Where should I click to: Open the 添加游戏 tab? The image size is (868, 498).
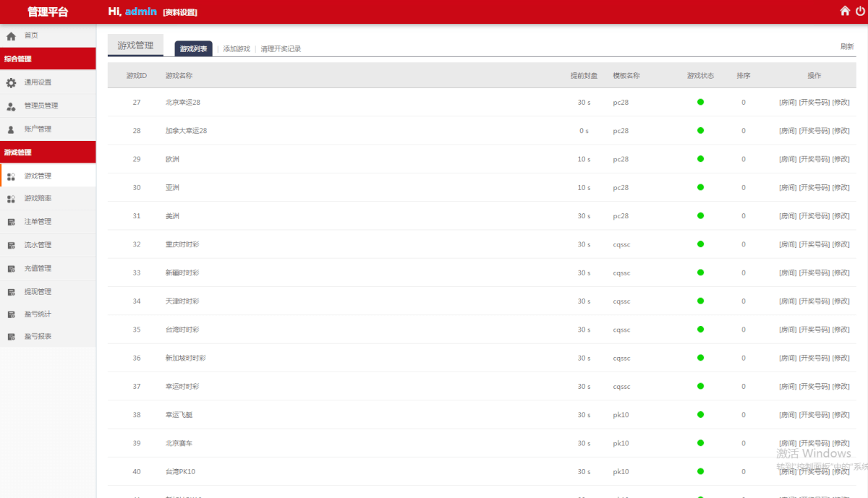point(237,49)
